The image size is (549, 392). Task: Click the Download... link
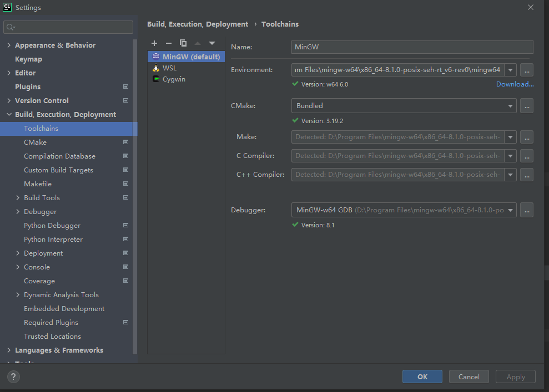click(x=515, y=84)
